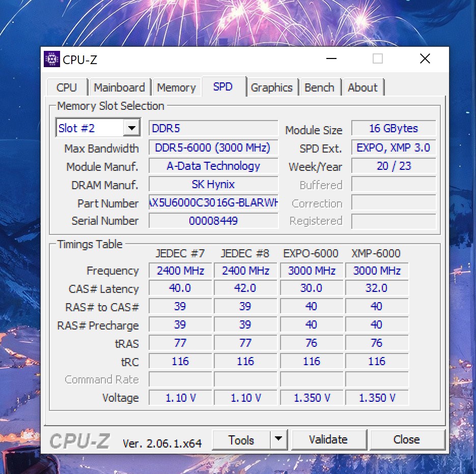Click the CAS# Latency value 32.0
The width and height of the screenshot is (476, 474).
tap(377, 288)
